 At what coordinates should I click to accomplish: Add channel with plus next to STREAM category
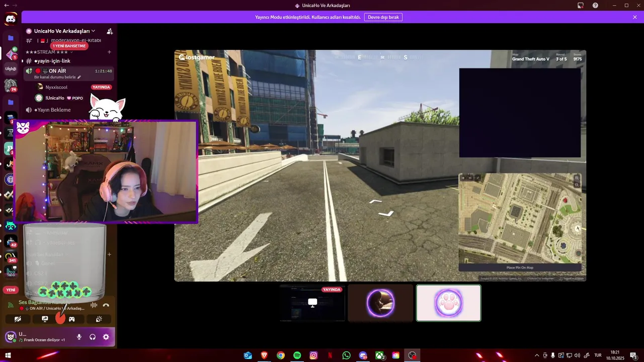coord(109,52)
